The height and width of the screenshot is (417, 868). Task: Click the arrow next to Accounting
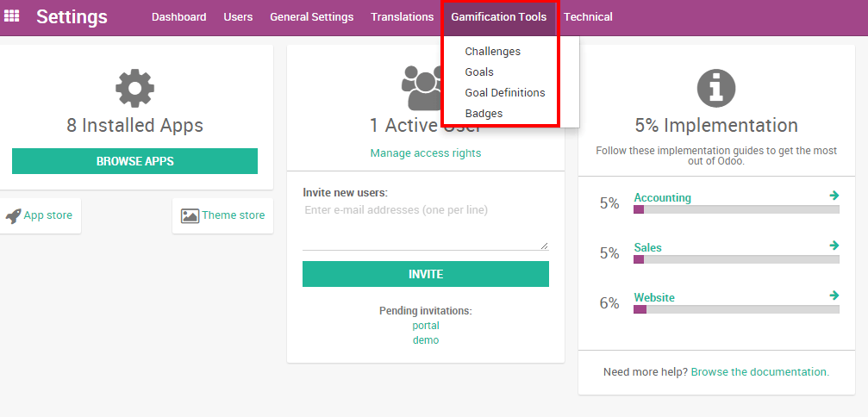[834, 196]
